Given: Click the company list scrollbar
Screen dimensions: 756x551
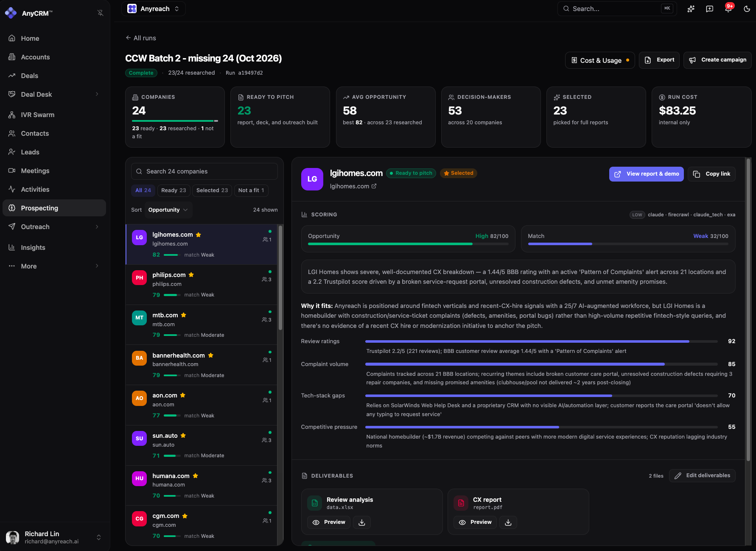Looking at the screenshot, I should [280, 278].
